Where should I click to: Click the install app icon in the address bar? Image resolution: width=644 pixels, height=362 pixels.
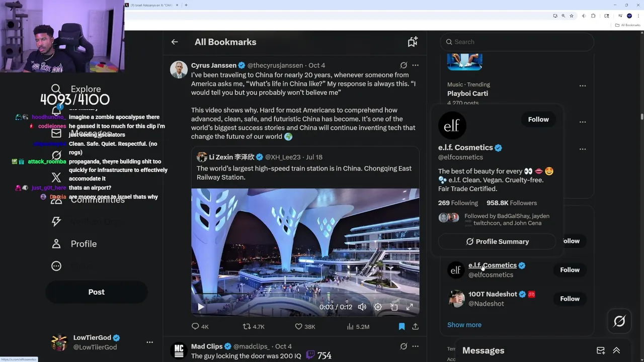pos(555,16)
